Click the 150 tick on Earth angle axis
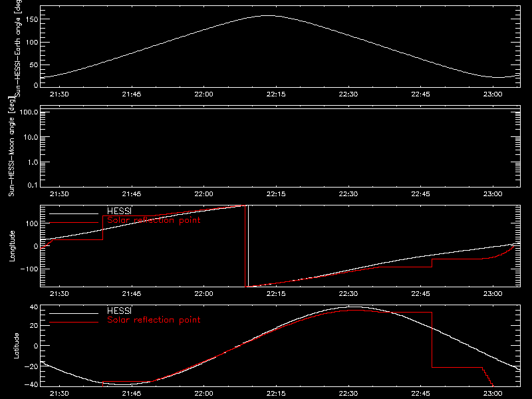Screen dimensions: 532x399 click(33, 19)
